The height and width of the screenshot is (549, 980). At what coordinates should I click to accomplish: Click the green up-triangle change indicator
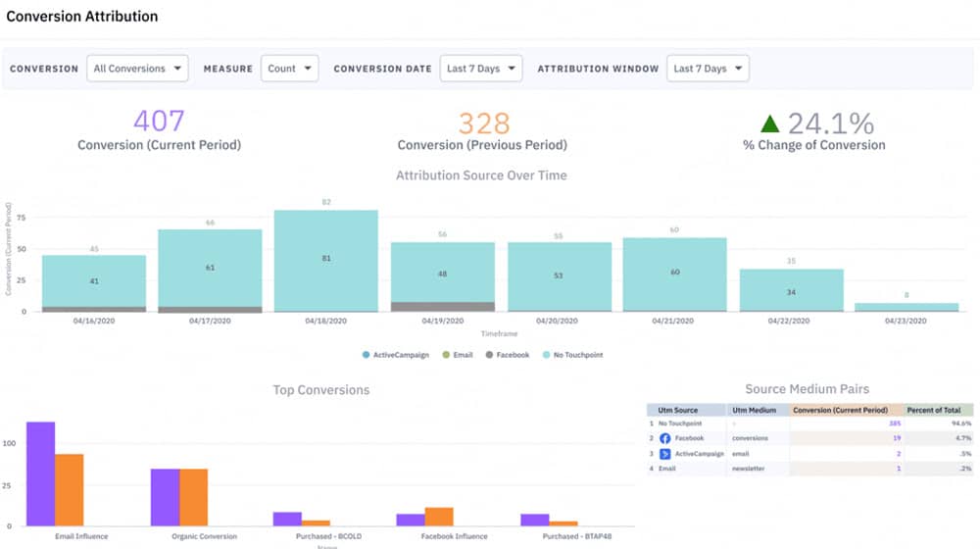coord(770,124)
